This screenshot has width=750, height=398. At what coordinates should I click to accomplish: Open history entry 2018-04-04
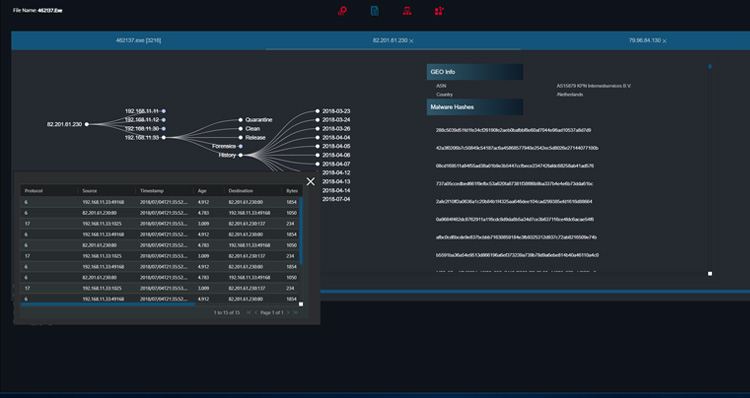point(336,137)
